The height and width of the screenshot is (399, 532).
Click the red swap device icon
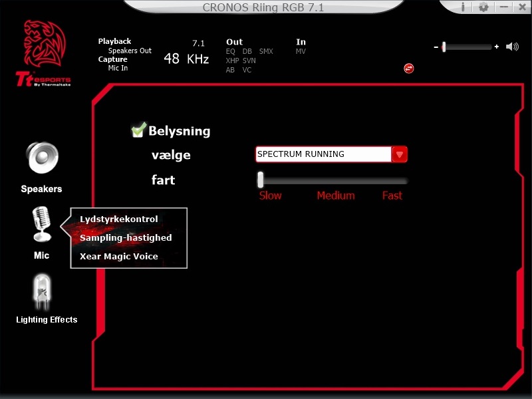(408, 68)
